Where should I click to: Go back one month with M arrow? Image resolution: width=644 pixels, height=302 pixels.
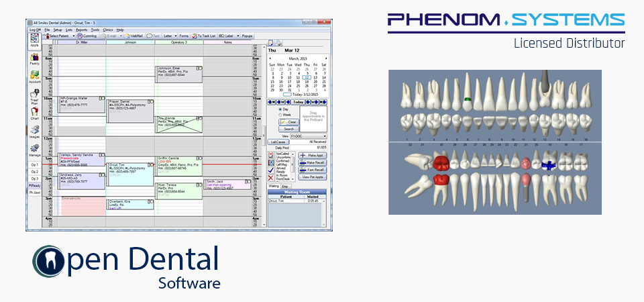click(272, 102)
